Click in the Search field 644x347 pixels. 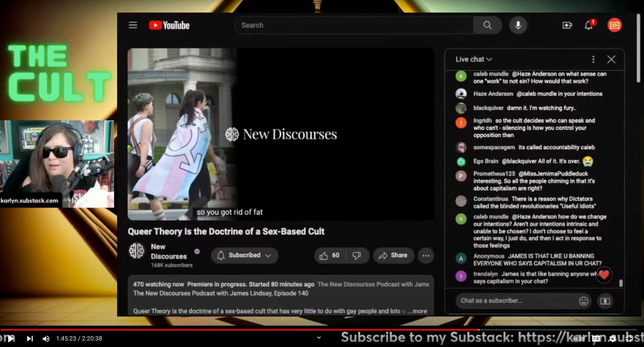coord(354,25)
